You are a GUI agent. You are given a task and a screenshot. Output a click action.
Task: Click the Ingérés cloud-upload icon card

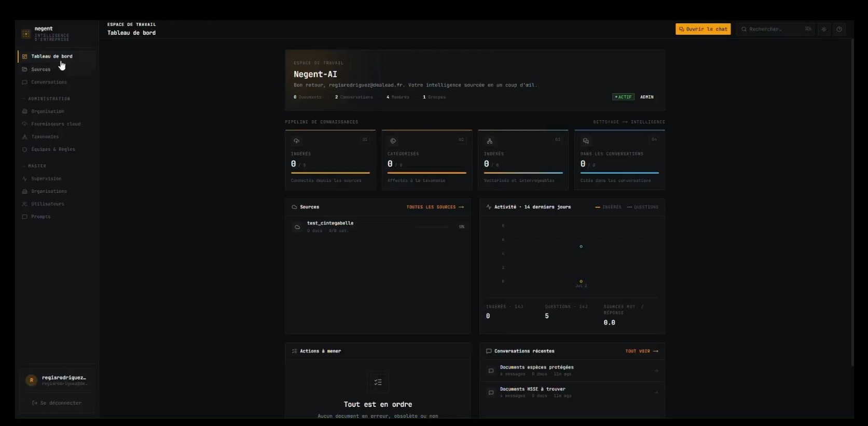point(297,141)
